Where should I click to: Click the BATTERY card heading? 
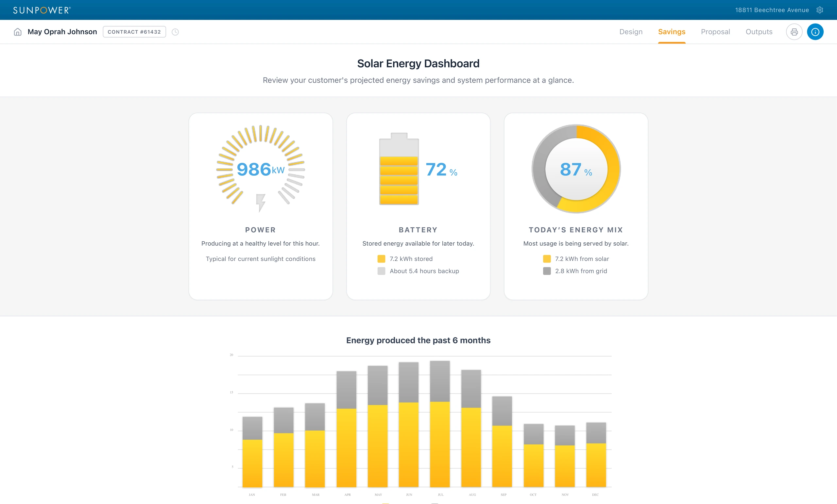point(418,230)
